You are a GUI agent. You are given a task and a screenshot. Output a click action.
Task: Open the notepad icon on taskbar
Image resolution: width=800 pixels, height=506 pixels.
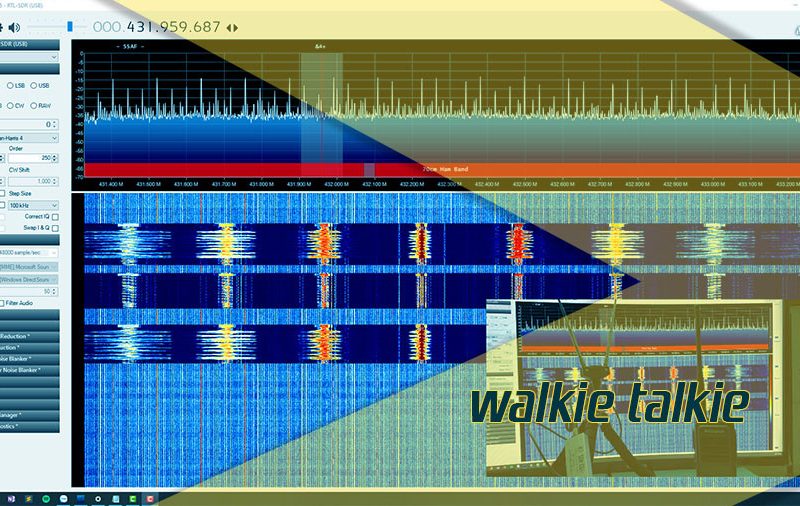point(116,499)
